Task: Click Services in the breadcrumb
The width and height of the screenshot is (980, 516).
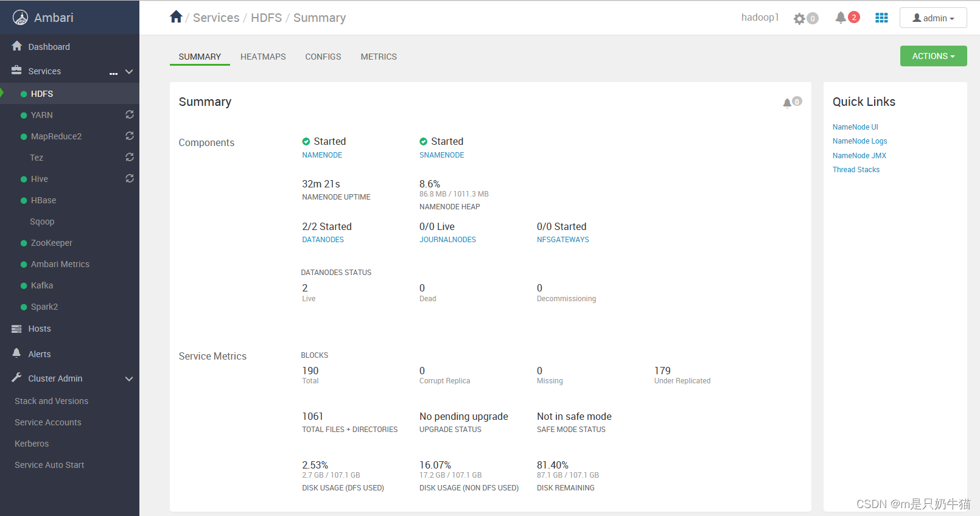Action: pos(216,18)
